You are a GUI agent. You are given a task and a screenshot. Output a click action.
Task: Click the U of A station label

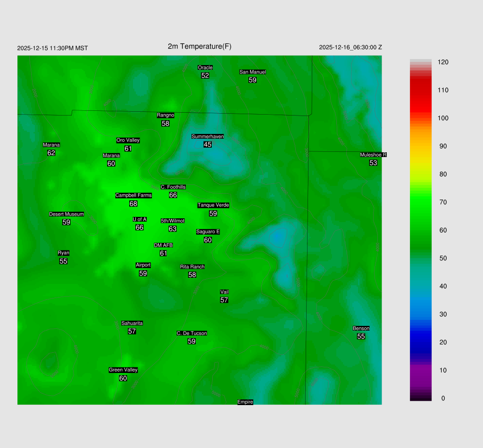(x=140, y=219)
